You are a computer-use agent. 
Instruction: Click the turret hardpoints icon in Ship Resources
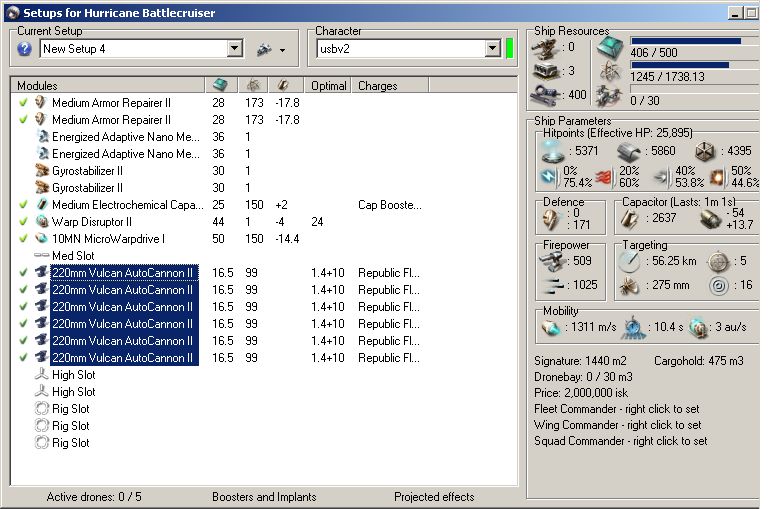[x=545, y=48]
